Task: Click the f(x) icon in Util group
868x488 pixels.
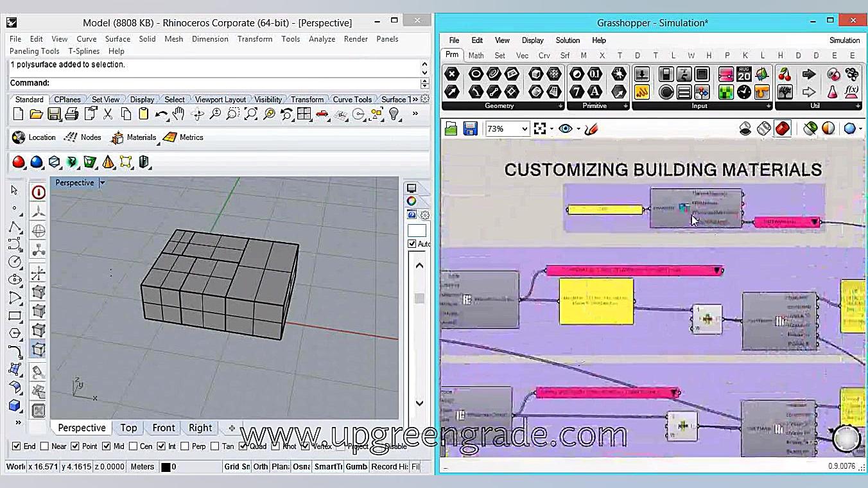Action: (851, 92)
